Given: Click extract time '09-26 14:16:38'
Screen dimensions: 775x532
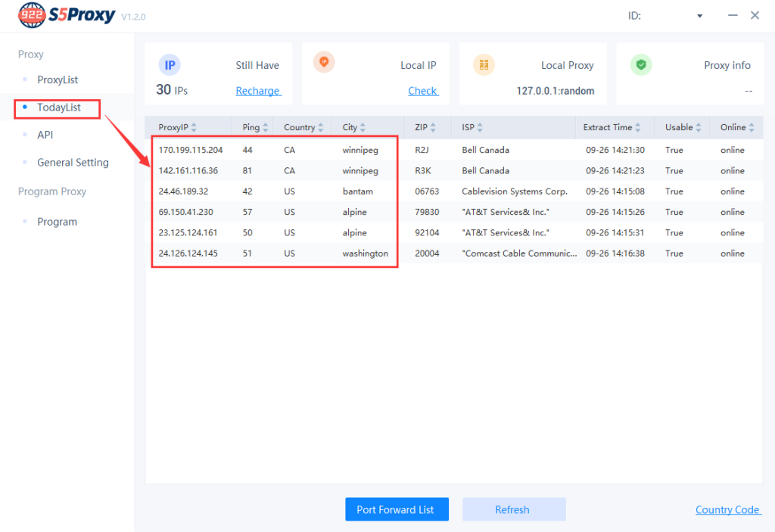Looking at the screenshot, I should pyautogui.click(x=615, y=254).
